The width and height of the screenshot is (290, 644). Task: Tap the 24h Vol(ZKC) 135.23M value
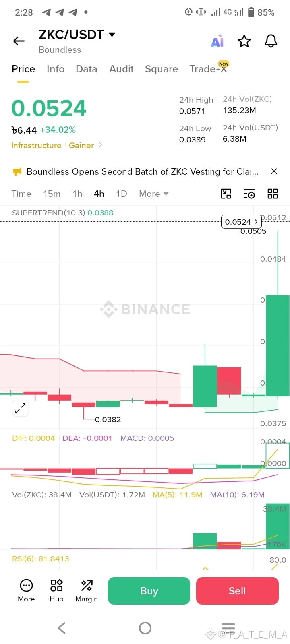click(x=239, y=110)
